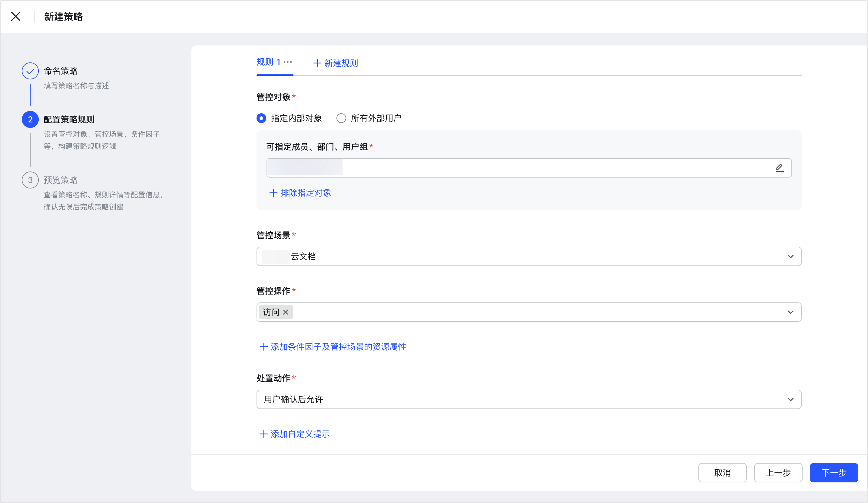Click the 访问 tag in 管控操作
The width and height of the screenshot is (868, 503).
click(x=276, y=312)
